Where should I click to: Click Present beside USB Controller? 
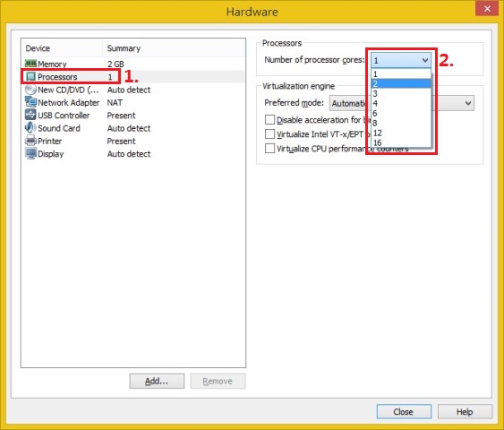point(121,116)
